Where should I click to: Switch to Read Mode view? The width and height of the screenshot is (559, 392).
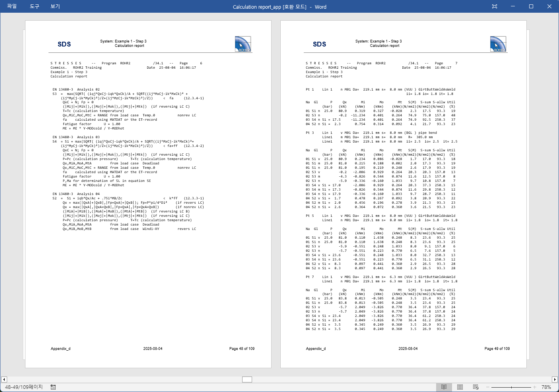[444, 387]
